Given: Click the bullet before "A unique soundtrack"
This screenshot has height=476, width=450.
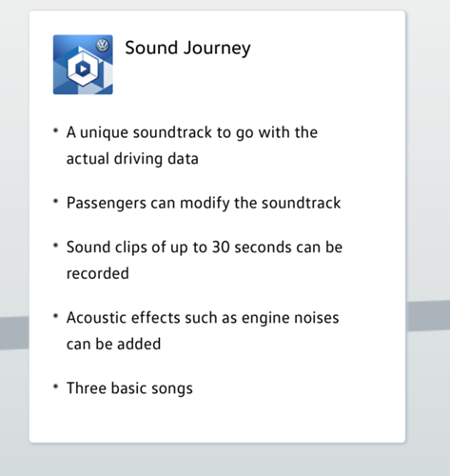Looking at the screenshot, I should click(56, 130).
